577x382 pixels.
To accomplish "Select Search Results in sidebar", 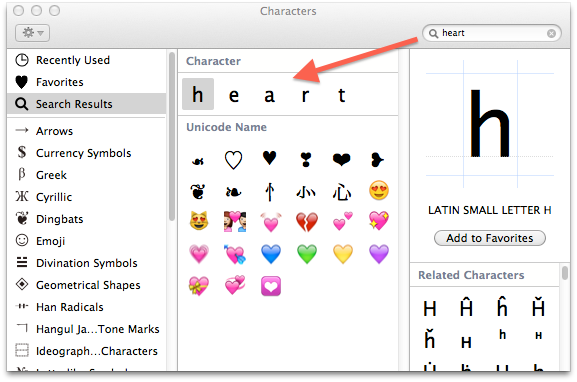I will (x=87, y=104).
